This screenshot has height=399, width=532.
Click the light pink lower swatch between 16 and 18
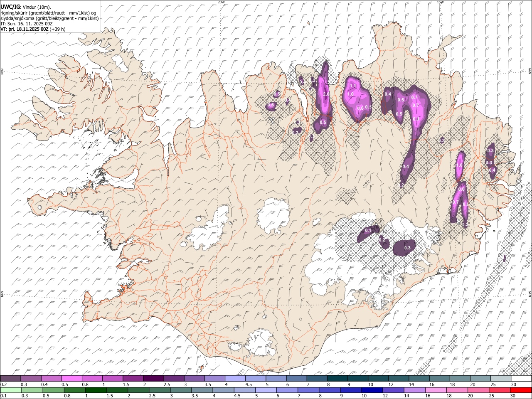436,390
